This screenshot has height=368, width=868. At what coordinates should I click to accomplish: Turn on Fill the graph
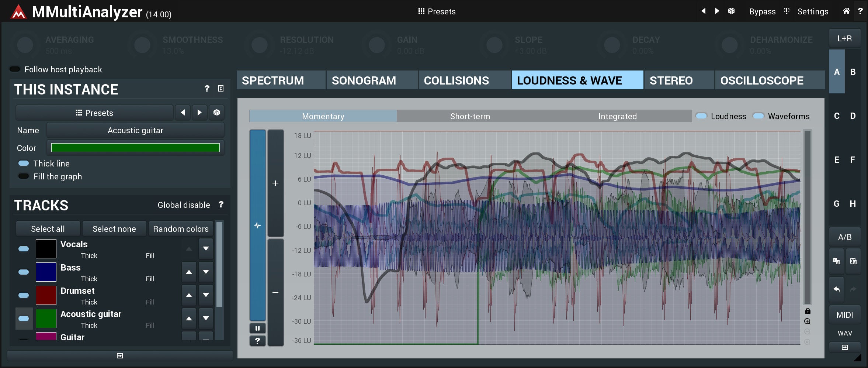(x=24, y=176)
